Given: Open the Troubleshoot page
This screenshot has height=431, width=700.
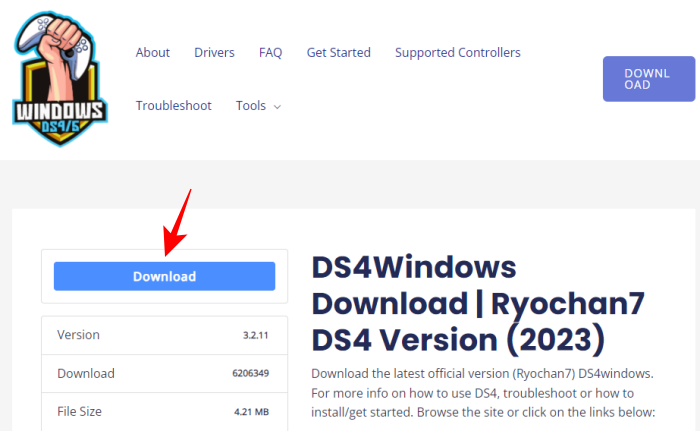Looking at the screenshot, I should point(174,106).
